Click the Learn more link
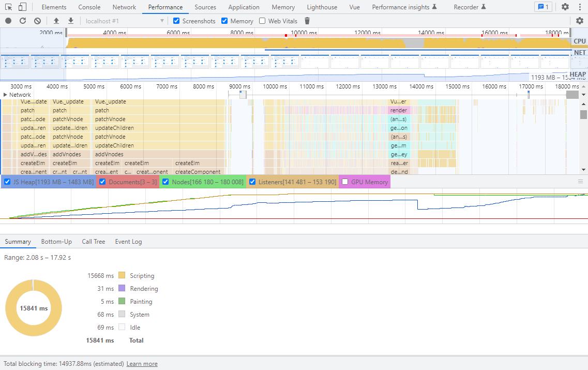 [142, 364]
